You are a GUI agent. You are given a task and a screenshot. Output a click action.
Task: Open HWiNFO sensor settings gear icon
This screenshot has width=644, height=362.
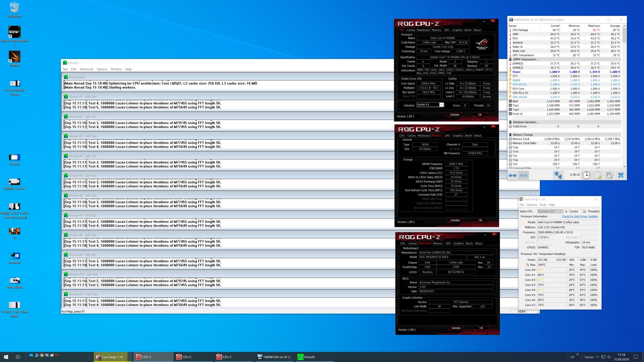609,175
